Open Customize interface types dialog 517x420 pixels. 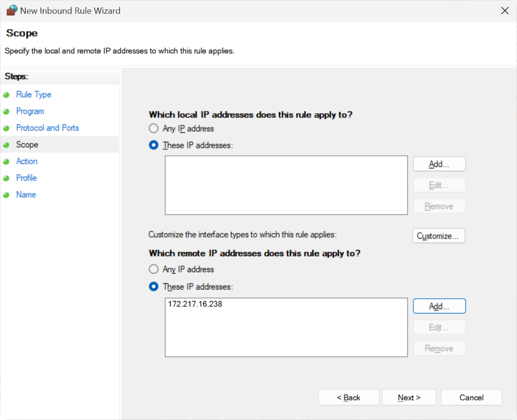coord(438,236)
